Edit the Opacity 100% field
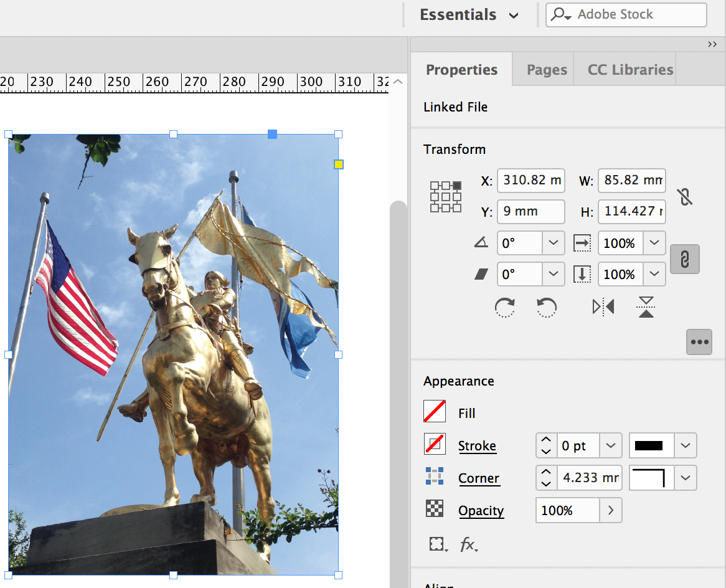Viewport: 726px width, 588px height. [x=568, y=510]
